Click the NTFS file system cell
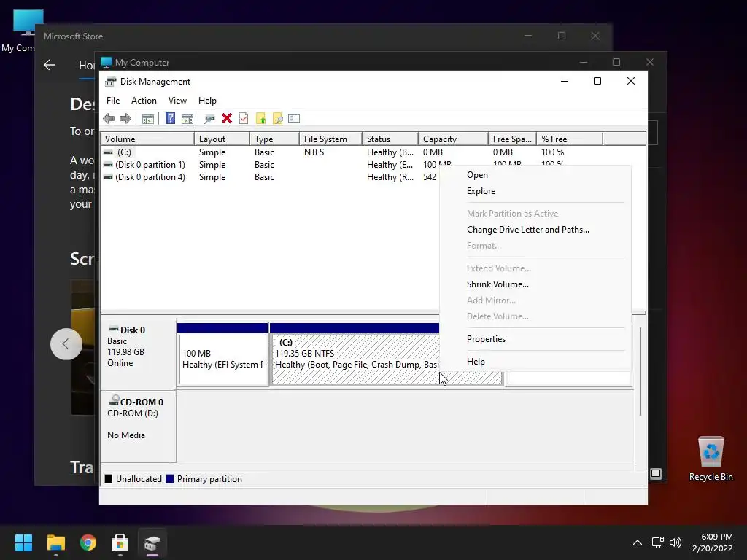Viewport: 747px width, 560px height. [x=314, y=152]
